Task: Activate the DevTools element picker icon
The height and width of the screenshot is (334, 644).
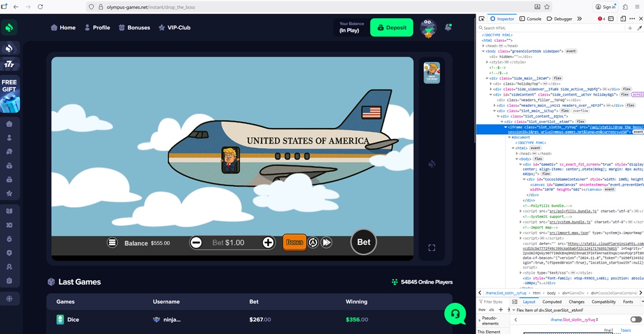Action: tap(482, 19)
